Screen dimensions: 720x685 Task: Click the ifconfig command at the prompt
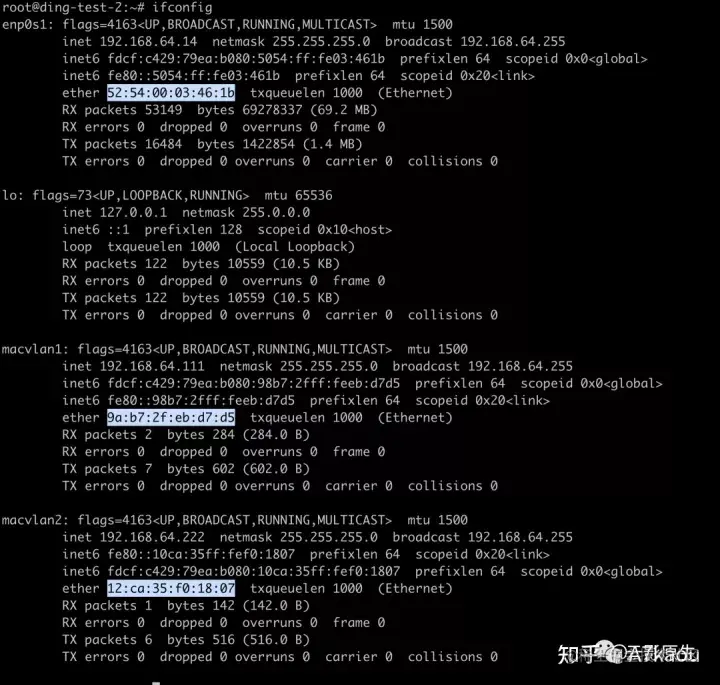pyautogui.click(x=182, y=7)
